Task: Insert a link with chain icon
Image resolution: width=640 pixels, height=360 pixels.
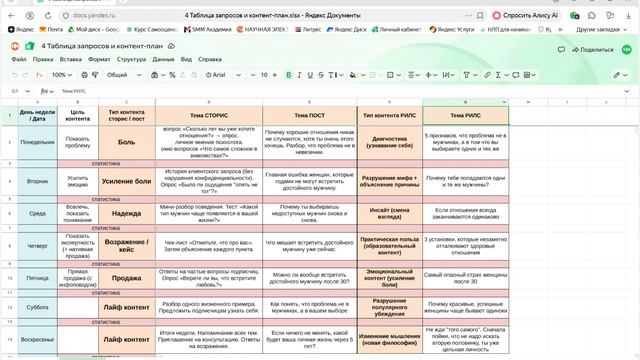Action: pos(487,75)
